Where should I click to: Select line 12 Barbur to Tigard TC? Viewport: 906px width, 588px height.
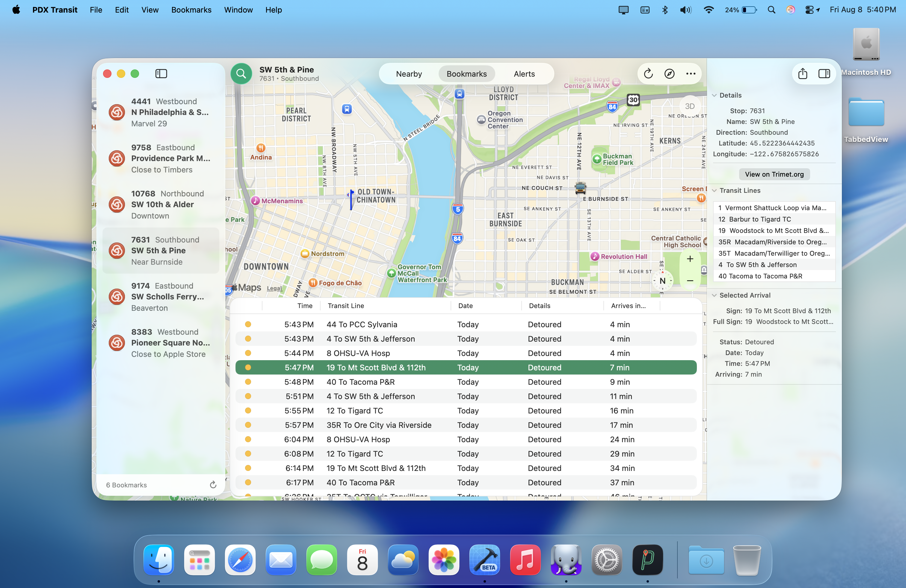(x=774, y=219)
